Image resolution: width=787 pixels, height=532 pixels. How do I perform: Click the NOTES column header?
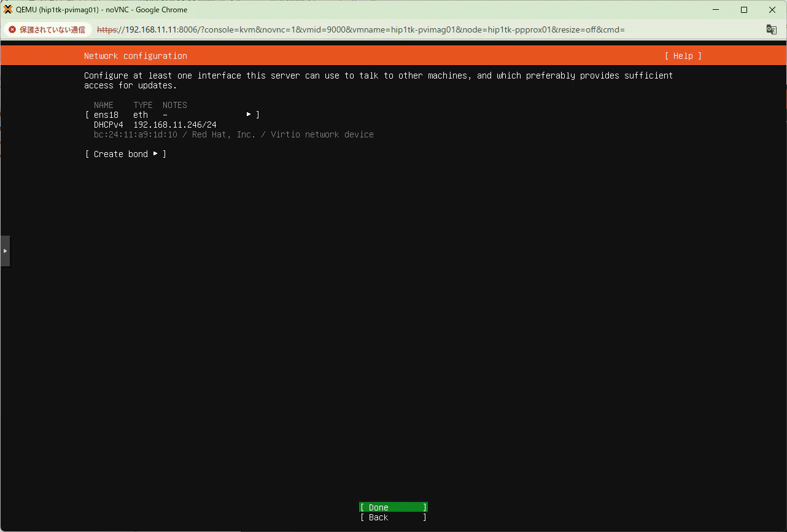coord(175,105)
